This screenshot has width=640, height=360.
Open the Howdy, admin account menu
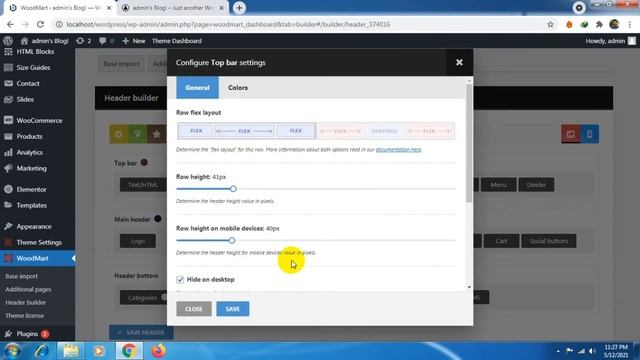pyautogui.click(x=611, y=41)
